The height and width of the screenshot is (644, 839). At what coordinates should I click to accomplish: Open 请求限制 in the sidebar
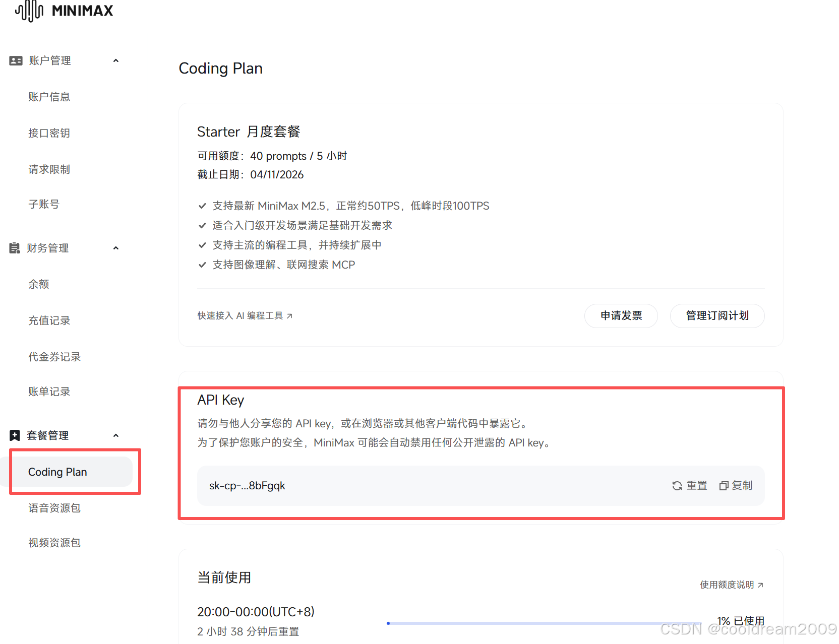(49, 169)
